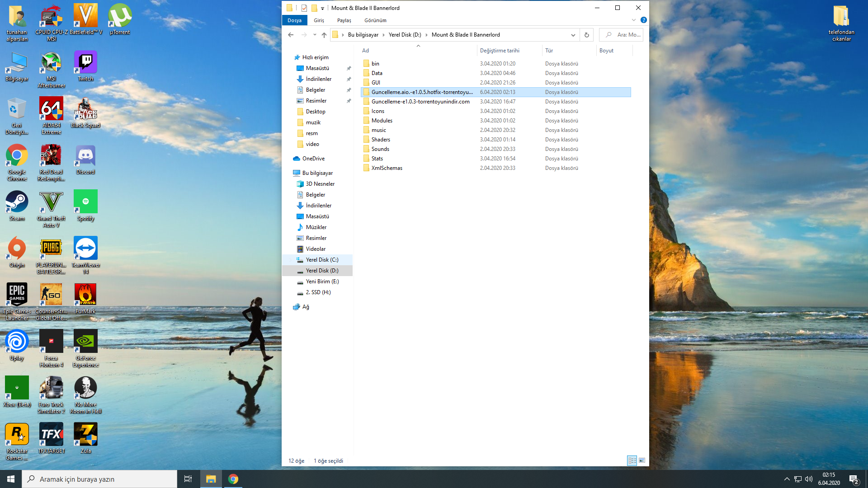Select the Origin desktop icon
This screenshot has height=488, width=868.
pos(17,252)
